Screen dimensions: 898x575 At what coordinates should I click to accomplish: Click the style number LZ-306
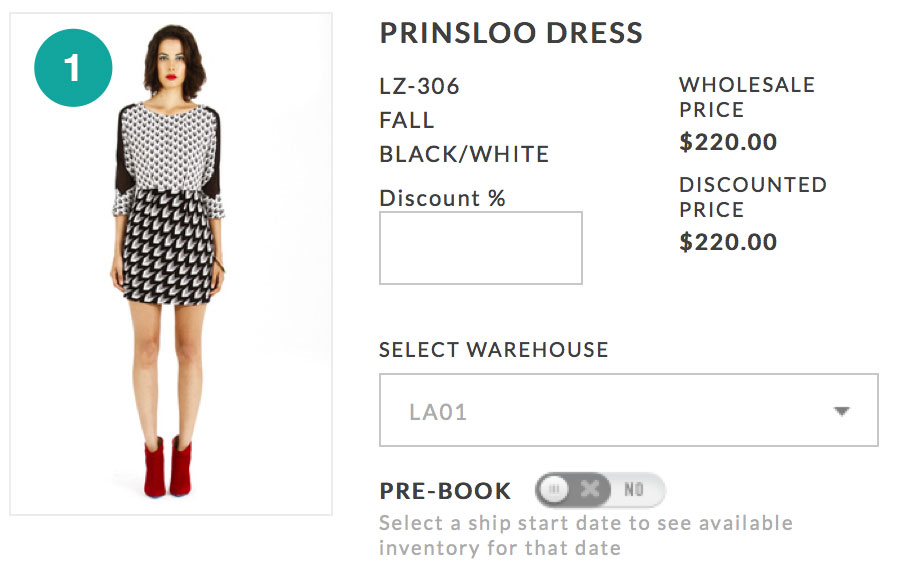(420, 86)
